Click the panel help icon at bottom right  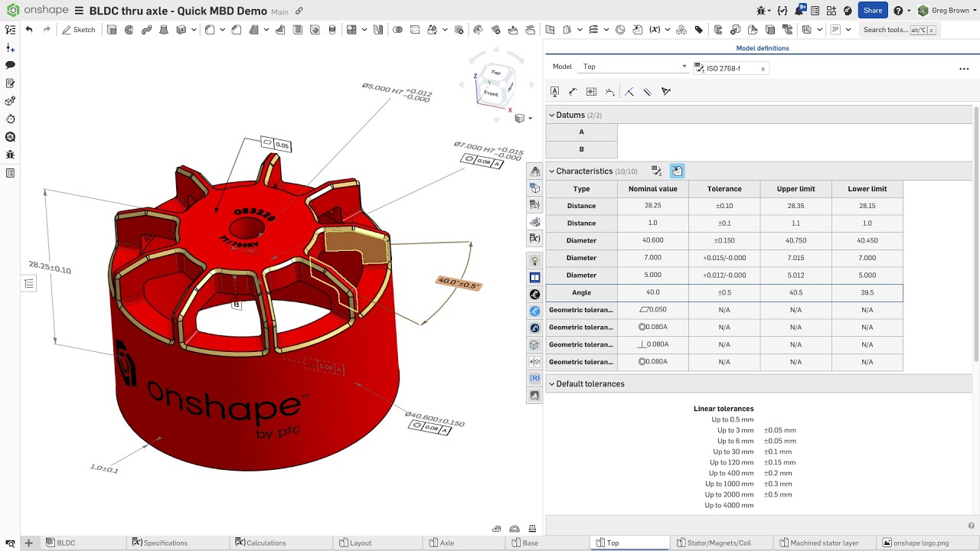pos(971,526)
